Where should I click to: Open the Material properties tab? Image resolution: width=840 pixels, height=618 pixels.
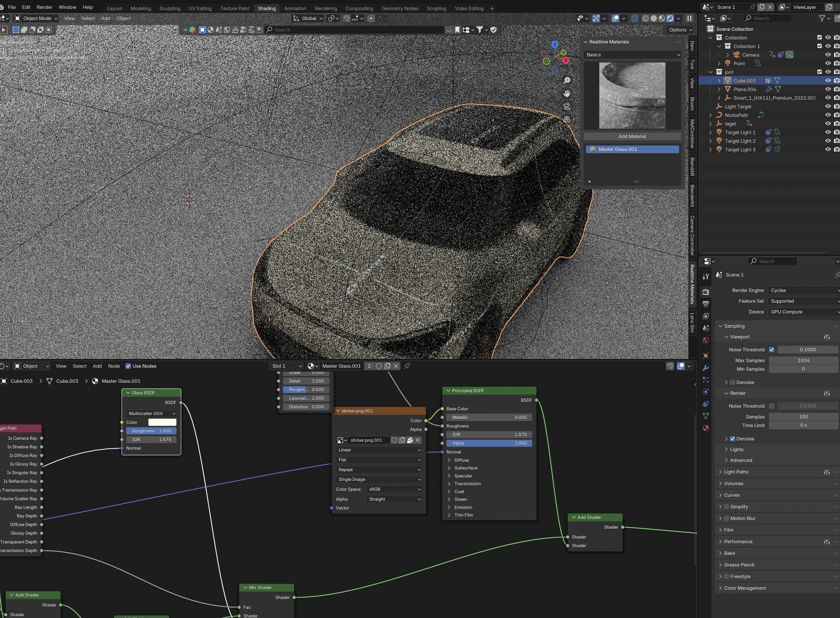click(706, 428)
